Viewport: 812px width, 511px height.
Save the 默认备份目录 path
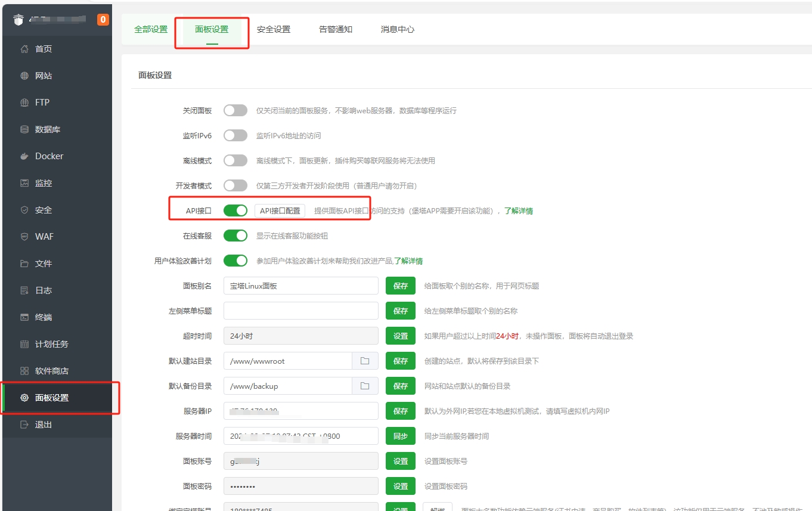click(401, 386)
